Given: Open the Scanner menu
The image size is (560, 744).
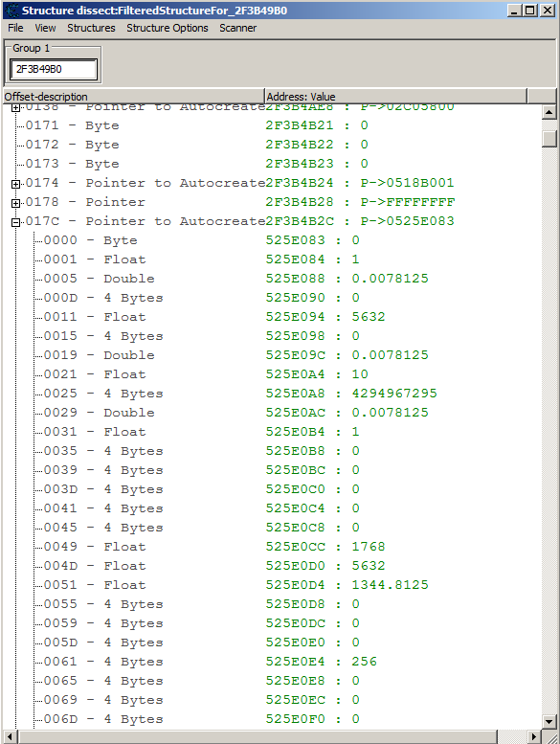Looking at the screenshot, I should (237, 28).
